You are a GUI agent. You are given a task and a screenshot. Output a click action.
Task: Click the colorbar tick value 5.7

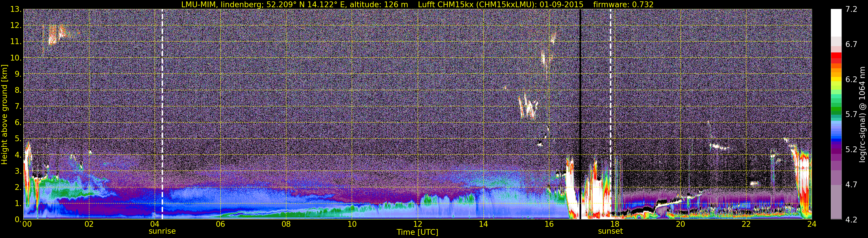pos(851,114)
